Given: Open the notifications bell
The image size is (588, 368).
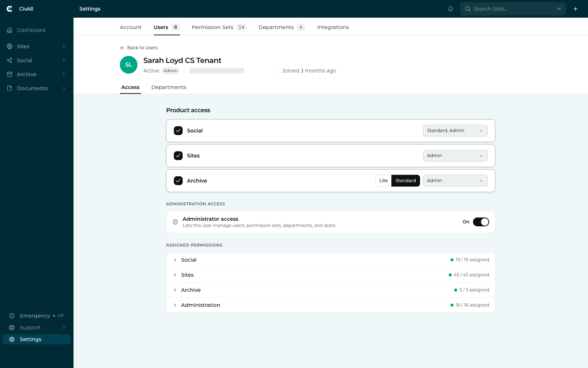Looking at the screenshot, I should pyautogui.click(x=451, y=9).
